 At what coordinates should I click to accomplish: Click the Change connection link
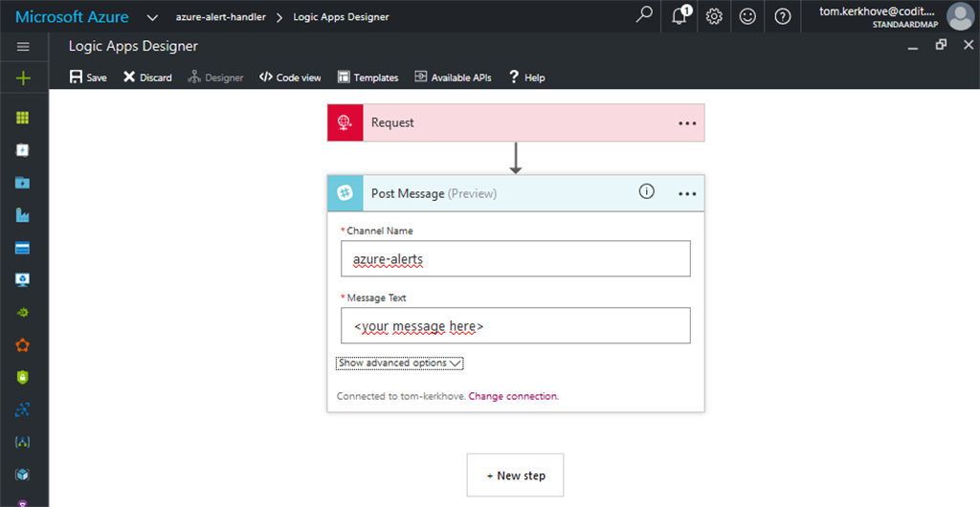tap(513, 396)
